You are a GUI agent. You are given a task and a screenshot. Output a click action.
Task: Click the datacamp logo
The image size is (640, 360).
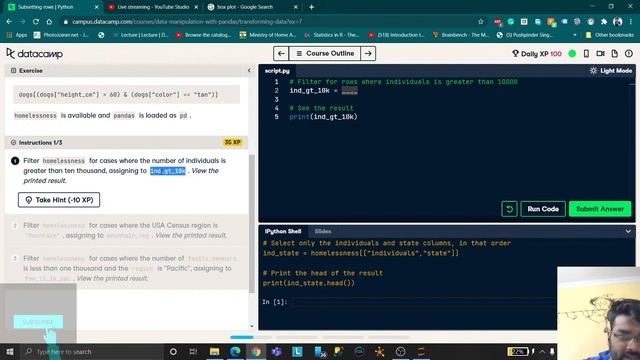click(35, 53)
